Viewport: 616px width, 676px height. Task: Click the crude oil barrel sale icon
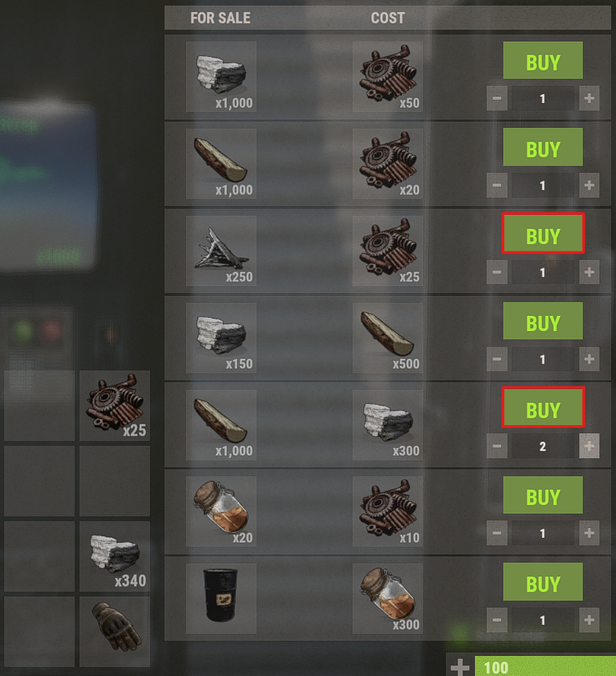[x=221, y=598]
